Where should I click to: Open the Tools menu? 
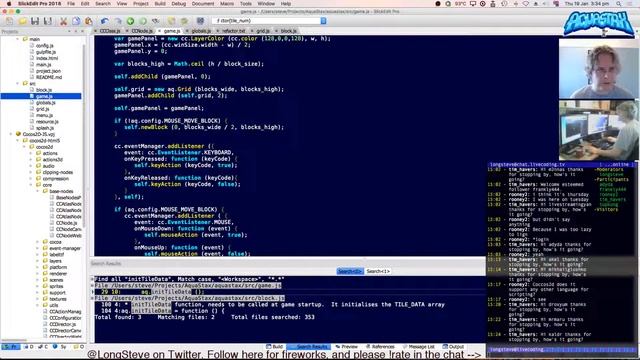246,3
